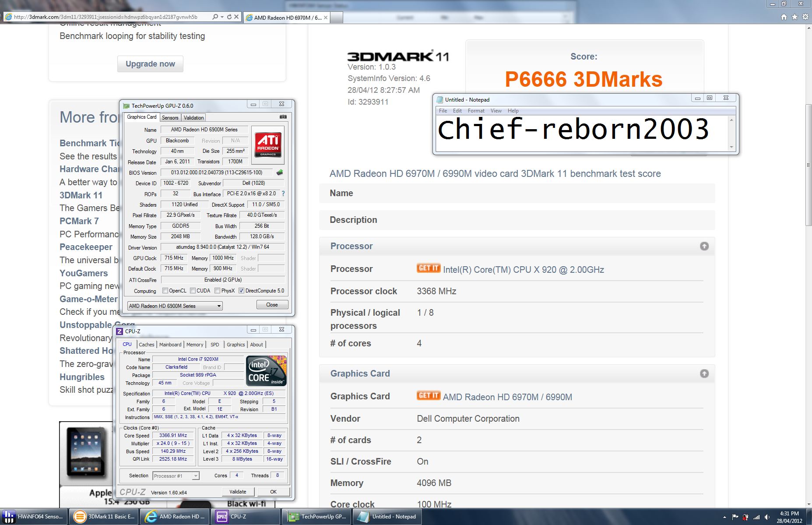The image size is (812, 525).
Task: Show hidden tray icons arrow
Action: [724, 517]
